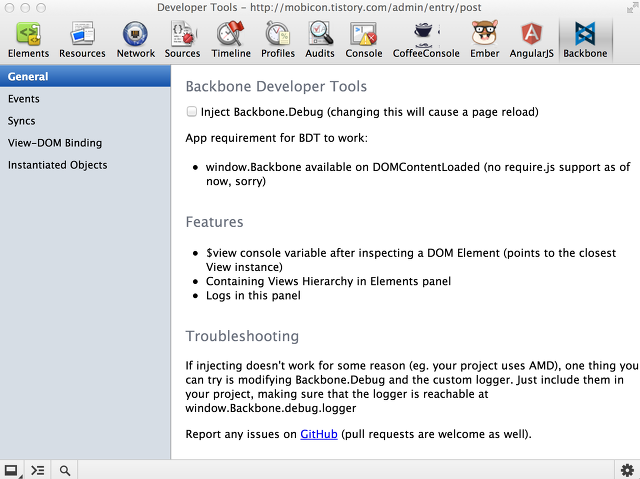640x479 pixels.
Task: Open Events in the sidebar
Action: coord(85,99)
